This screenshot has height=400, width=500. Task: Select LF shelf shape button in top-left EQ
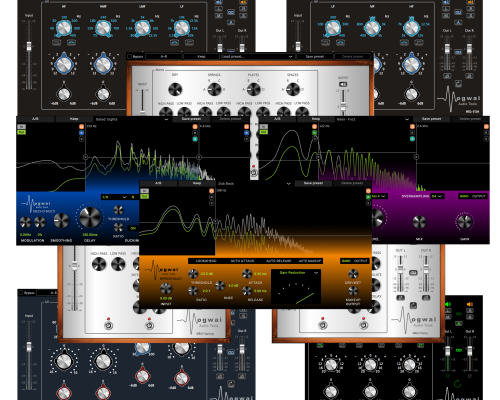click(174, 42)
